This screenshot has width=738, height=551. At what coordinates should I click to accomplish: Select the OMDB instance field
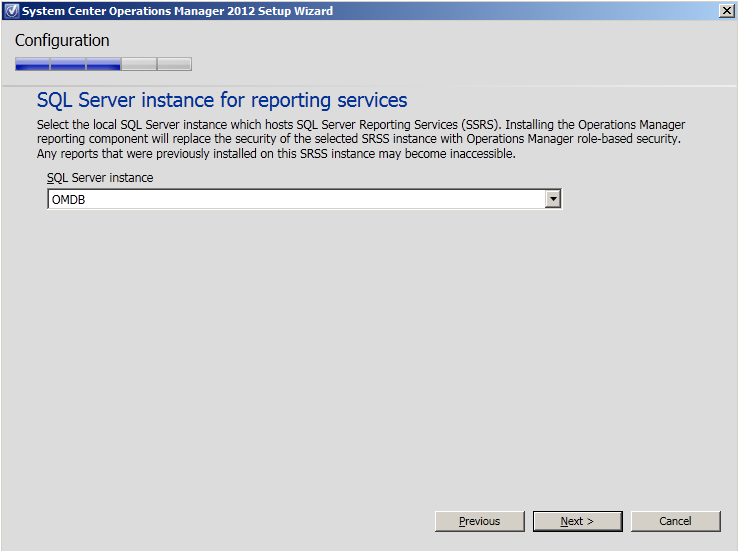[x=304, y=199]
